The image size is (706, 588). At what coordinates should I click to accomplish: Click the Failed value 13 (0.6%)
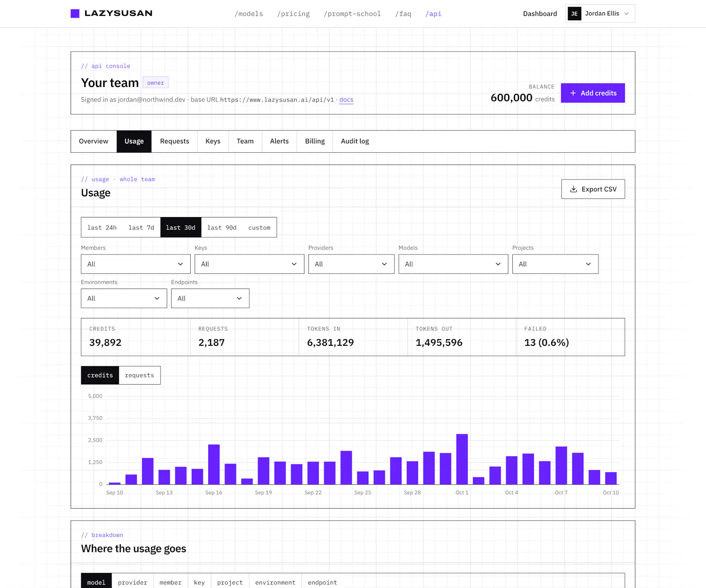click(x=547, y=343)
